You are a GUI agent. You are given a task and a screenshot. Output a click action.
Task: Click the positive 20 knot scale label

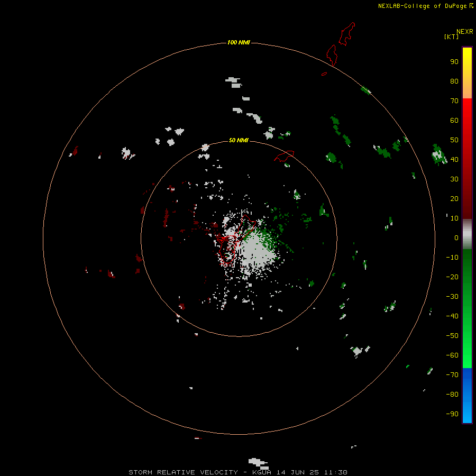pyautogui.click(x=454, y=198)
